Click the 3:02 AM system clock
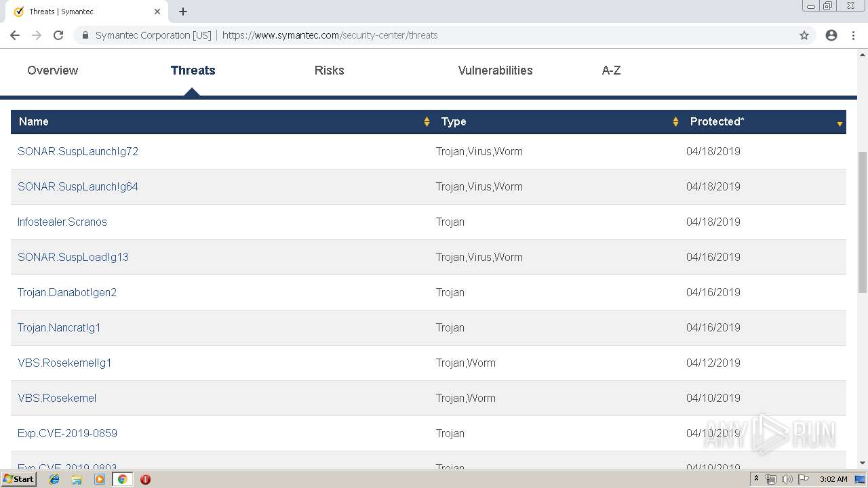868x488 pixels. click(833, 479)
